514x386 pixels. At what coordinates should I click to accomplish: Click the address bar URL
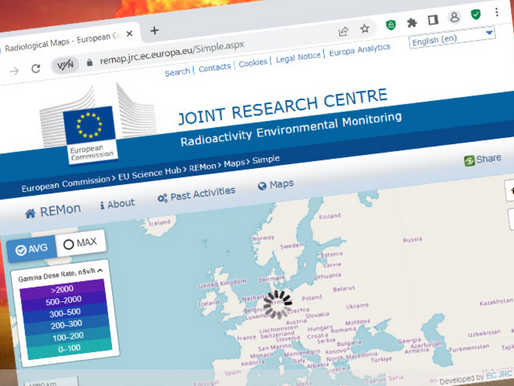coord(172,53)
